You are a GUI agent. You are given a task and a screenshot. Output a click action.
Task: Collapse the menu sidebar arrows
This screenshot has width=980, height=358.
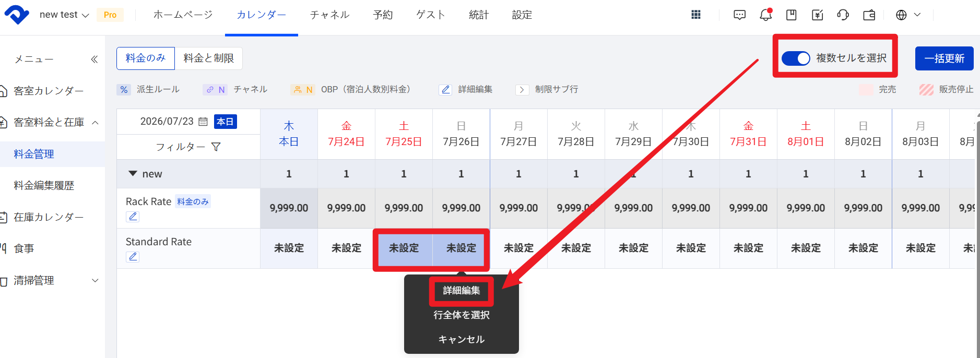pos(95,59)
